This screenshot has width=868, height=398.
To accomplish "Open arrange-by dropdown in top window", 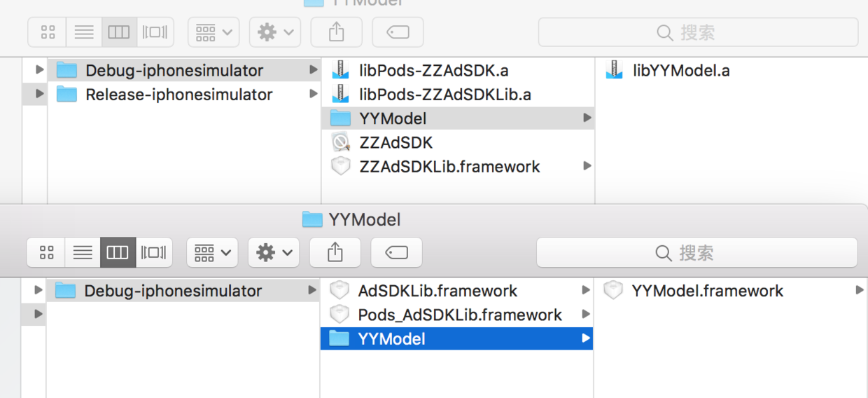I will tap(213, 32).
